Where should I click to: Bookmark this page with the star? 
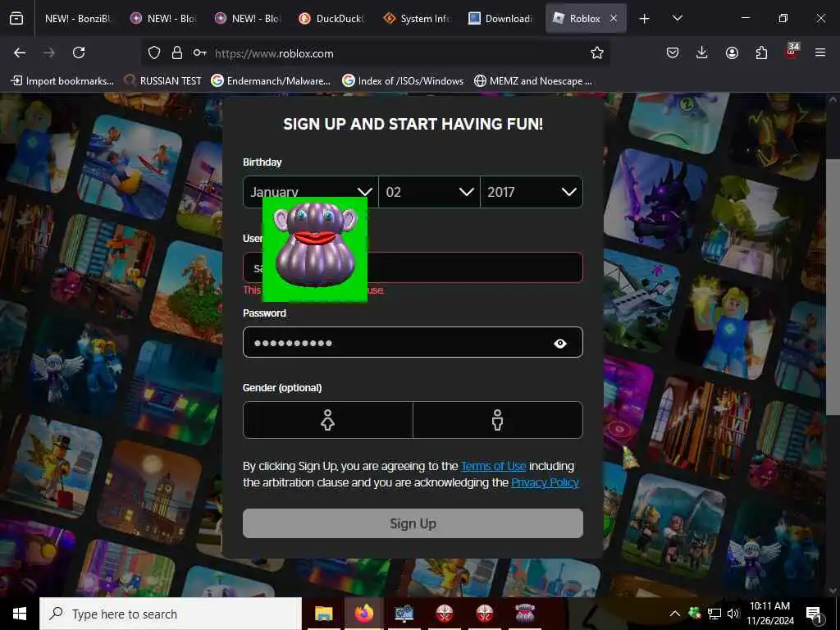point(597,52)
